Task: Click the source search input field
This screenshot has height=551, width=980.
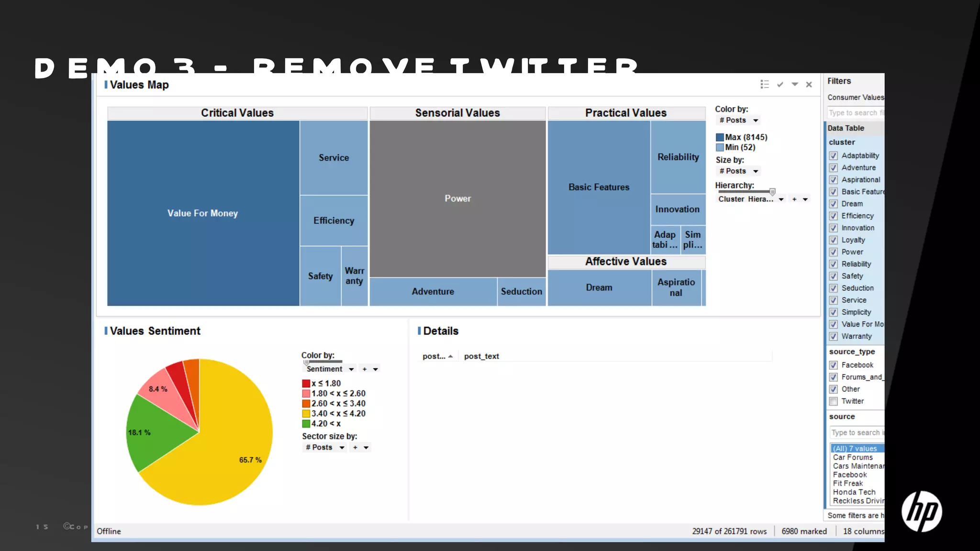Action: click(x=857, y=432)
